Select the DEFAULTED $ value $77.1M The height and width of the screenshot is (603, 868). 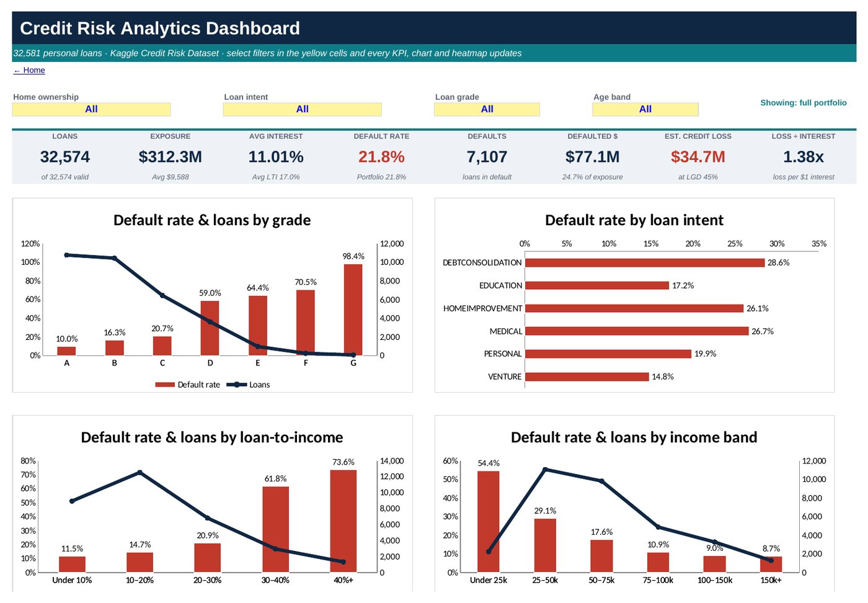point(593,157)
